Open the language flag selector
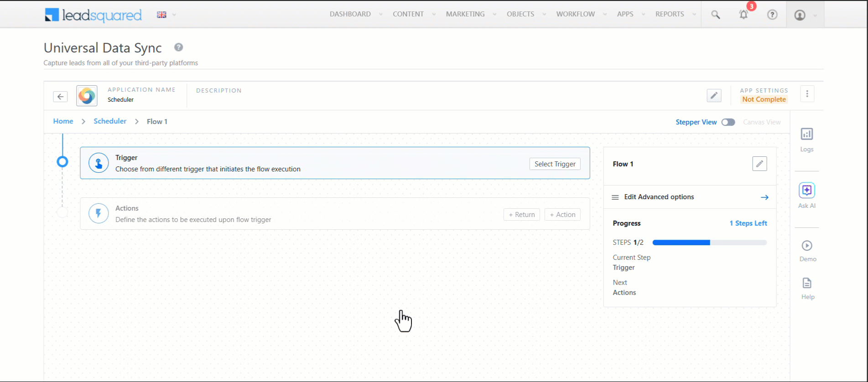This screenshot has width=868, height=382. [161, 15]
